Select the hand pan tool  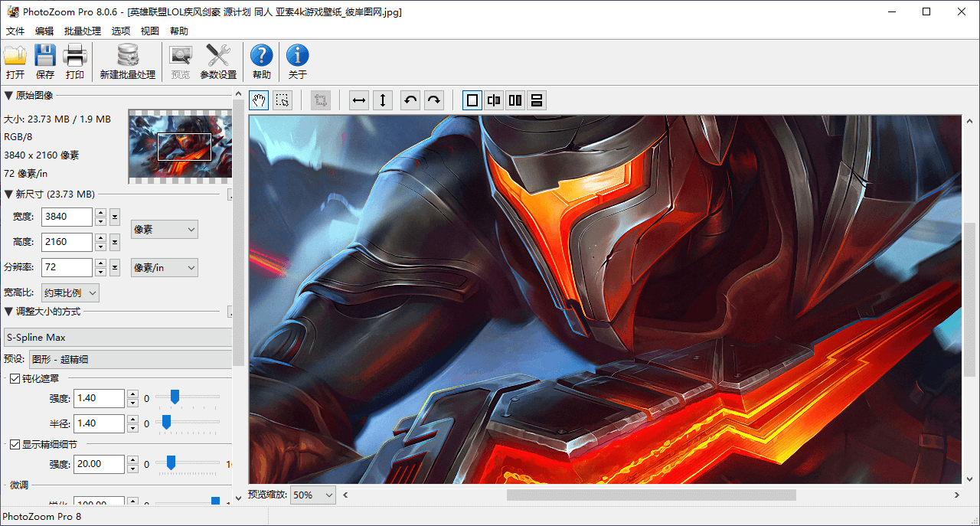259,100
